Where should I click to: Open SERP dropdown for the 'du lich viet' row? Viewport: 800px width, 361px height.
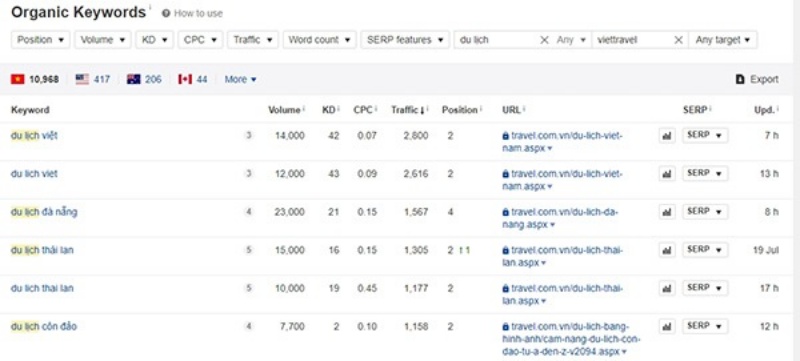pos(705,173)
